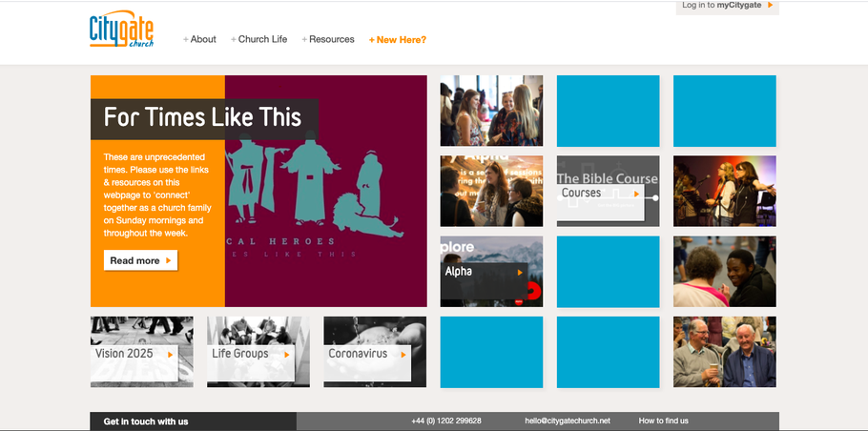The image size is (868, 431).
Task: Click the Alpha session group photo
Action: [x=491, y=191]
